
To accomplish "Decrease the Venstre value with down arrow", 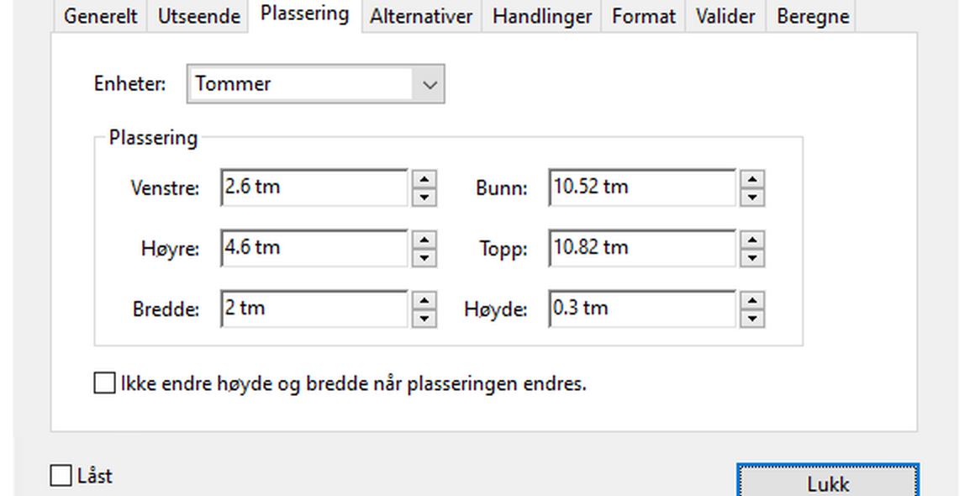I will (424, 198).
